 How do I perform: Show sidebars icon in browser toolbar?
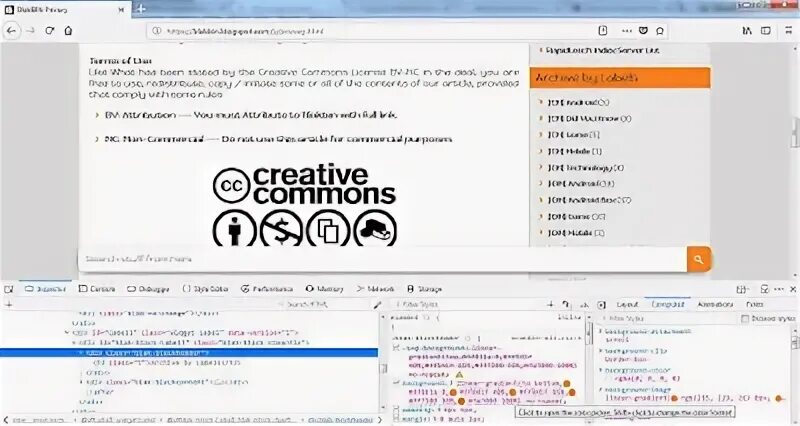point(766,31)
